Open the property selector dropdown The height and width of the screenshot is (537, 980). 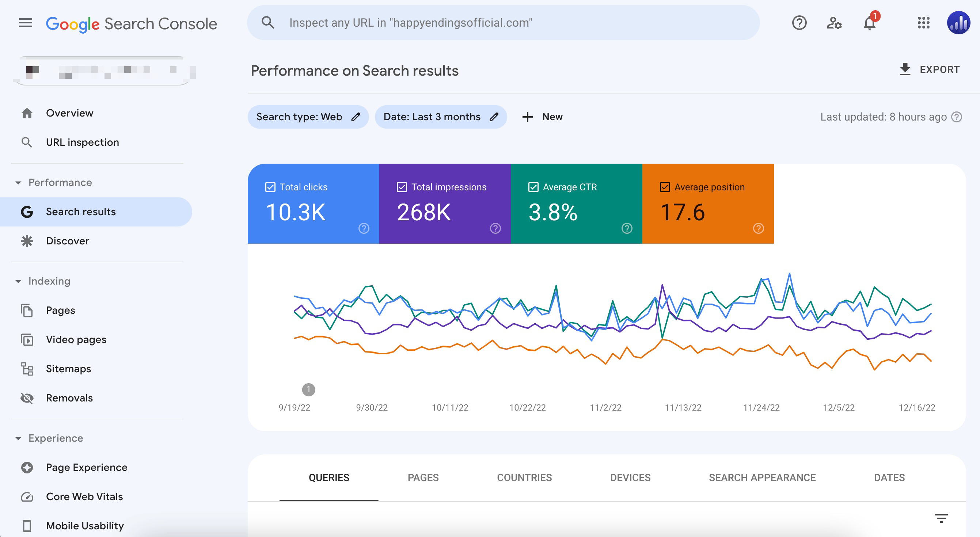102,71
